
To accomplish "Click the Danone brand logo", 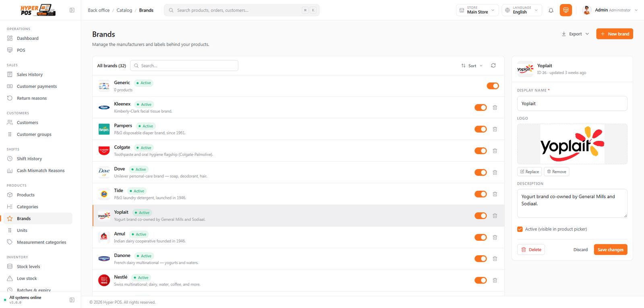I will pyautogui.click(x=104, y=259).
